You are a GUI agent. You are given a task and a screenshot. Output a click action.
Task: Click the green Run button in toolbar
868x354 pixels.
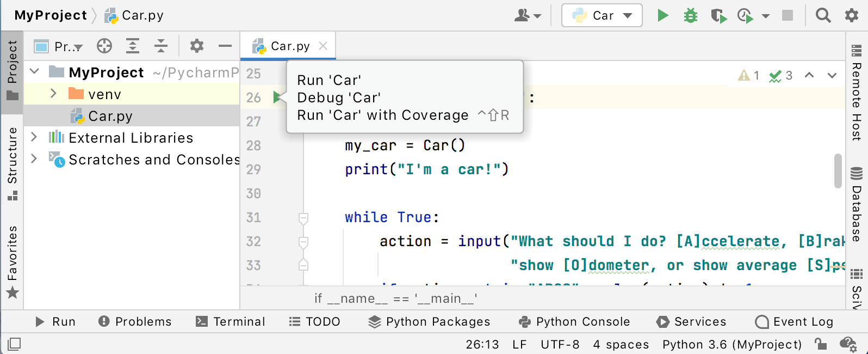click(x=662, y=15)
